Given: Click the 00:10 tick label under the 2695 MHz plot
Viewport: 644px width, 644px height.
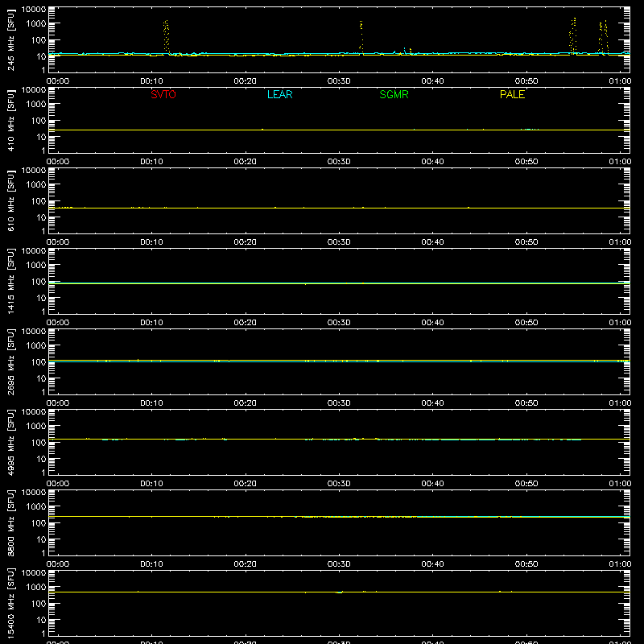Looking at the screenshot, I should 151,403.
